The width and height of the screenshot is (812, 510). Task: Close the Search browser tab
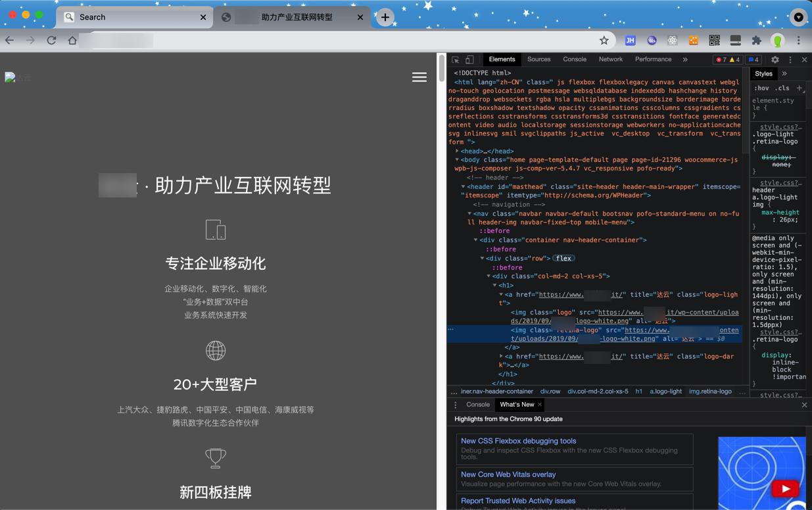pos(203,17)
